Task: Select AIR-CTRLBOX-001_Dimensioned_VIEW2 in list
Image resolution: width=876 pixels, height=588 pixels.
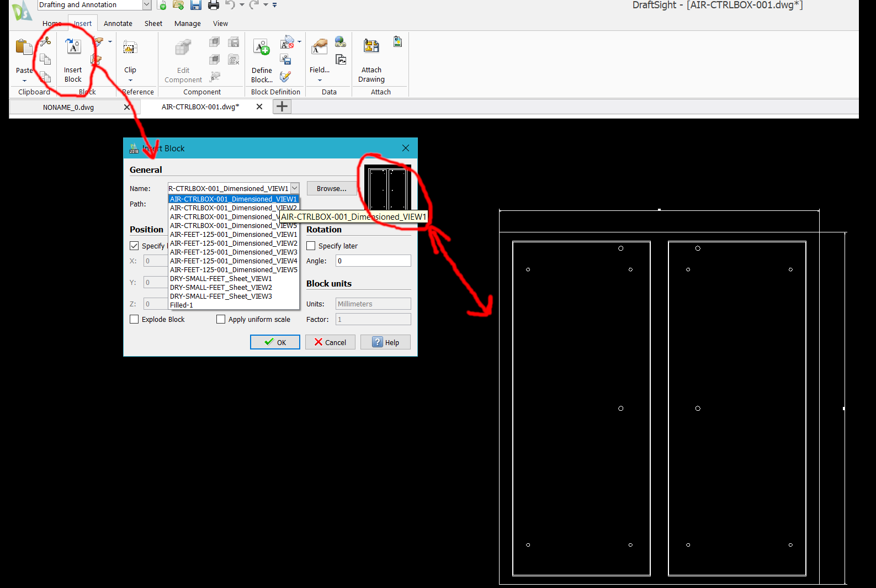Action: pyautogui.click(x=233, y=208)
